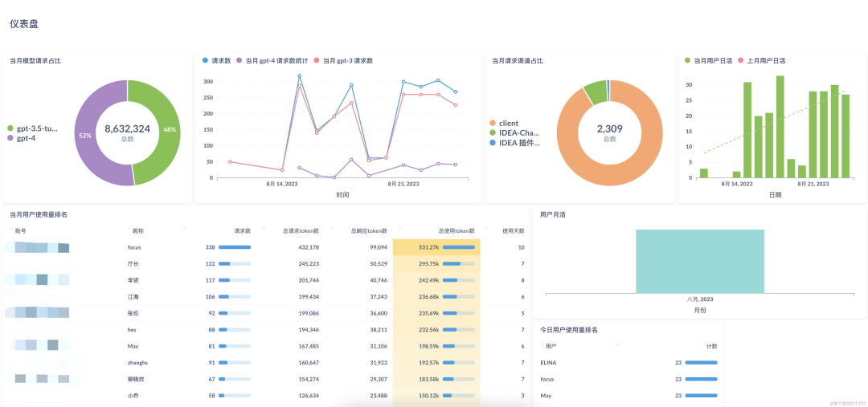
Task: Click focus in today's ranking table
Action: click(547, 380)
